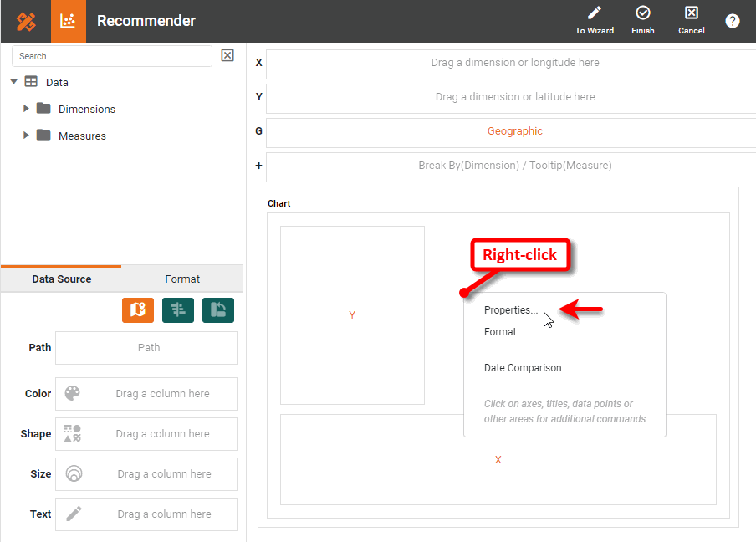Click the Color palette icon in drop zone
Image resolution: width=756 pixels, height=542 pixels.
click(75, 393)
